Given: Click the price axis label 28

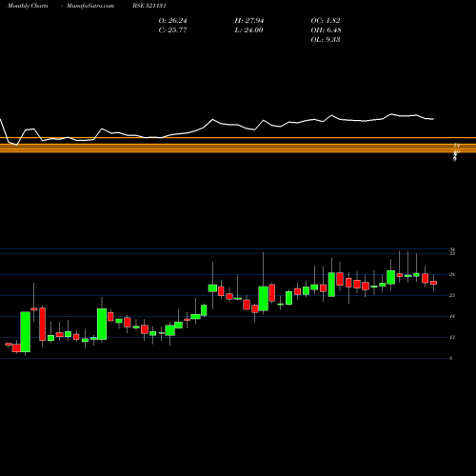Looking at the screenshot, I should click(452, 274).
